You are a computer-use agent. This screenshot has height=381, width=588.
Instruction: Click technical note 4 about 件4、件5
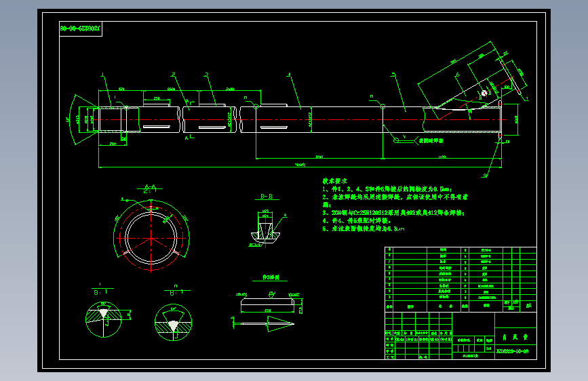point(356,220)
